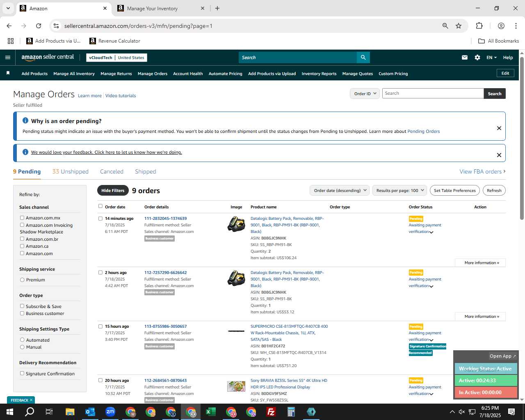Open the Chrome tab search dropdown
The width and height of the screenshot is (525, 420).
pyautogui.click(x=8, y=8)
